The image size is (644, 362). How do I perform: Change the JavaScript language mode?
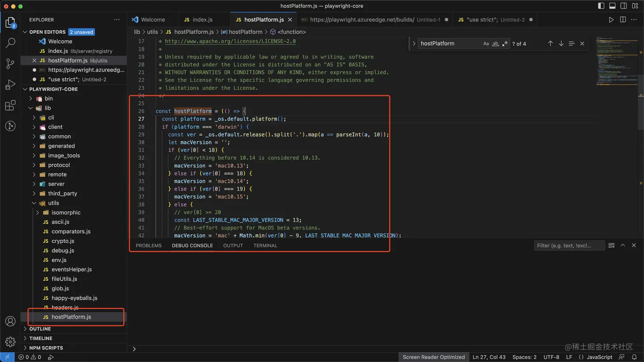point(599,357)
